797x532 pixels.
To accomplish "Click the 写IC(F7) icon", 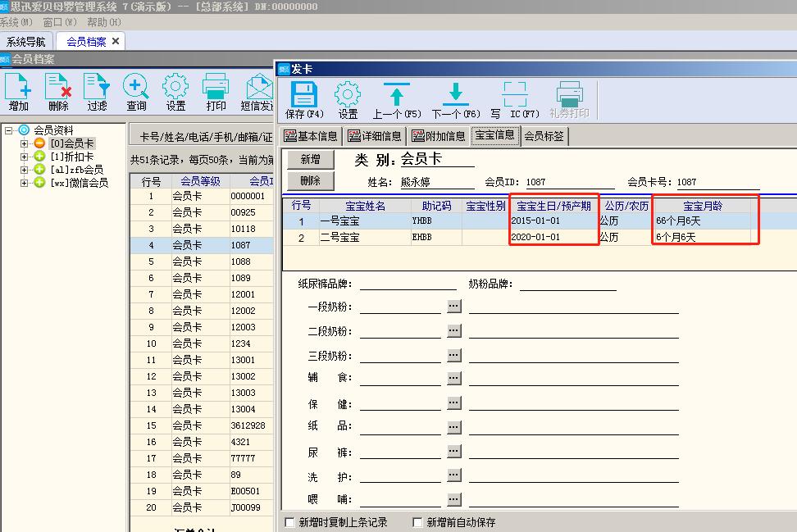I will tap(516, 97).
